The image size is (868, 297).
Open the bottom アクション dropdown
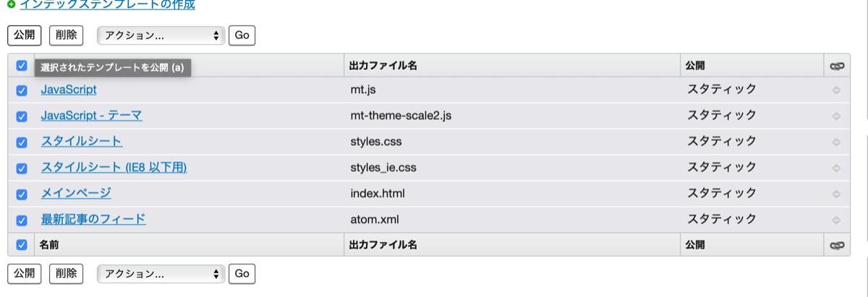161,274
